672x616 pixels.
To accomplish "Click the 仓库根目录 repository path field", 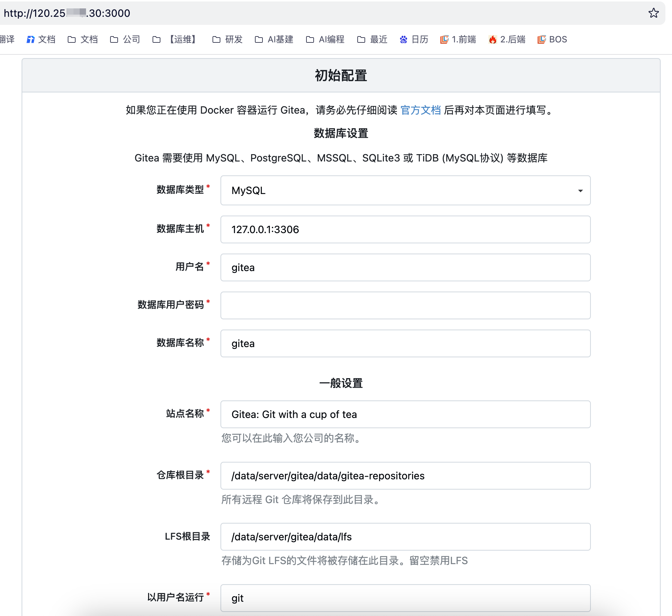I will pos(405,476).
